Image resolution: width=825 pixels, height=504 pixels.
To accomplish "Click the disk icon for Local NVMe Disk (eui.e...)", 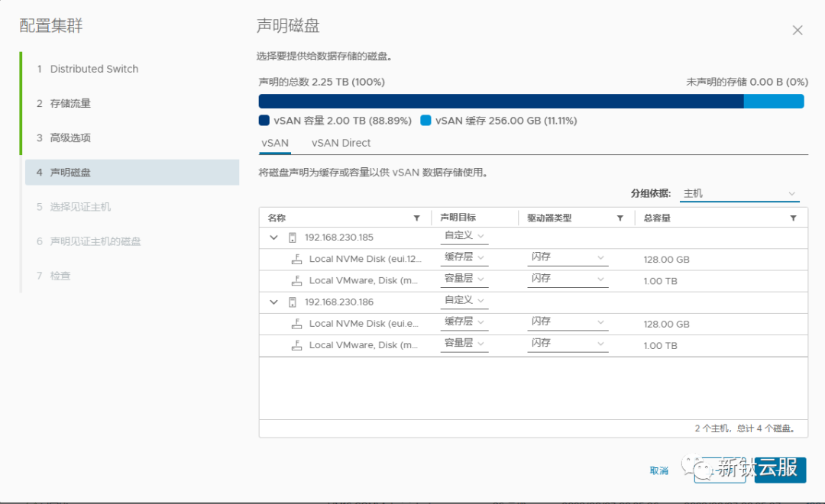I will pos(298,323).
